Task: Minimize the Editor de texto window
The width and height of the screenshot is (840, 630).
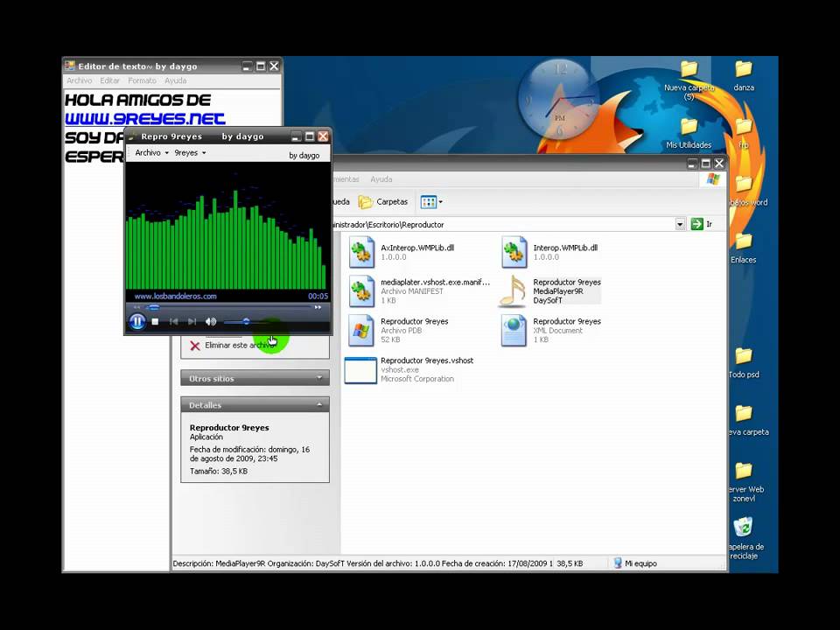Action: [x=247, y=66]
